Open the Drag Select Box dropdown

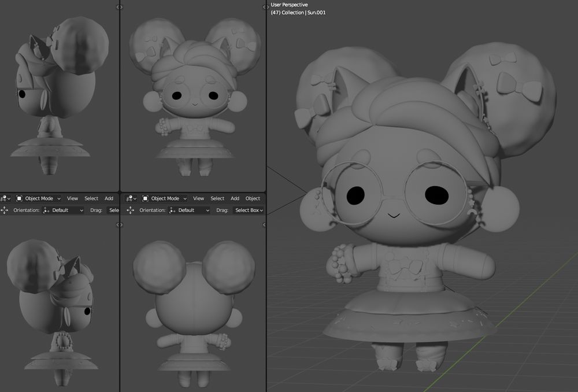249,210
